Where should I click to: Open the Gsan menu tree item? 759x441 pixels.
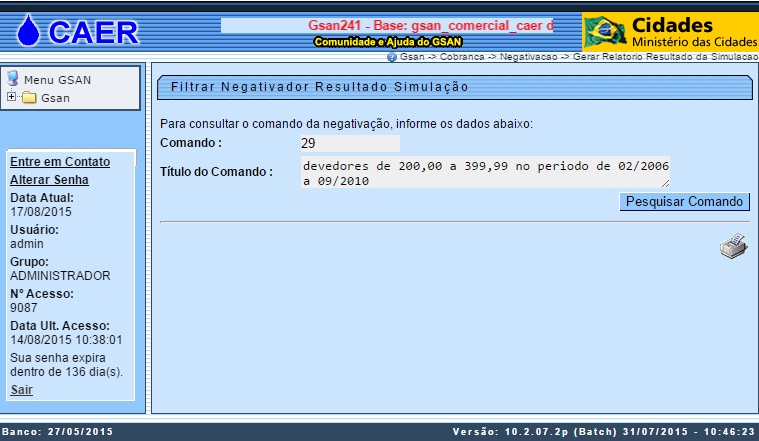click(x=55, y=98)
